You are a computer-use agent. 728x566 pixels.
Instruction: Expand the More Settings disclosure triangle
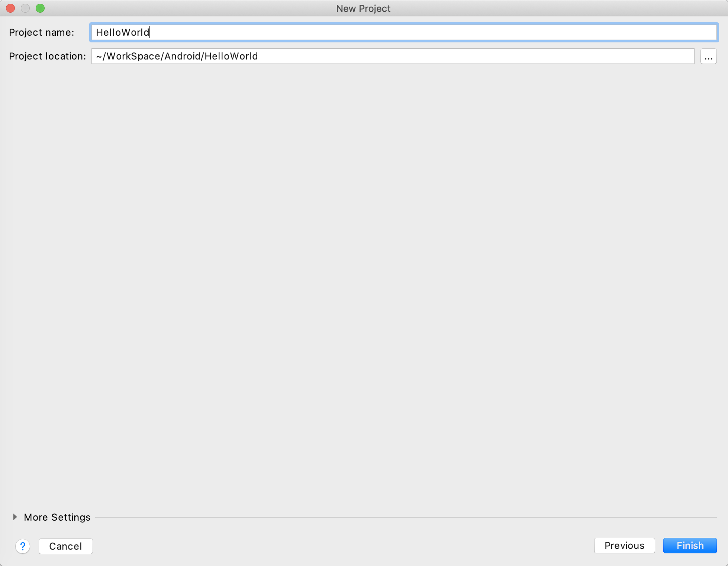(x=15, y=517)
